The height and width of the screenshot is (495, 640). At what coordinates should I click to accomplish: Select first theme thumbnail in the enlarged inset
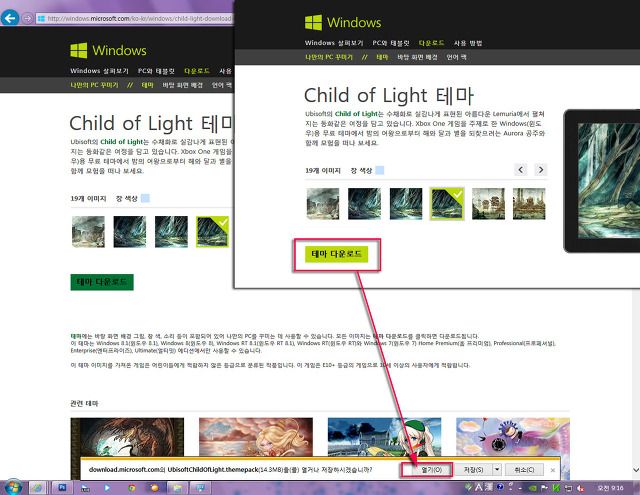pyautogui.click(x=323, y=204)
